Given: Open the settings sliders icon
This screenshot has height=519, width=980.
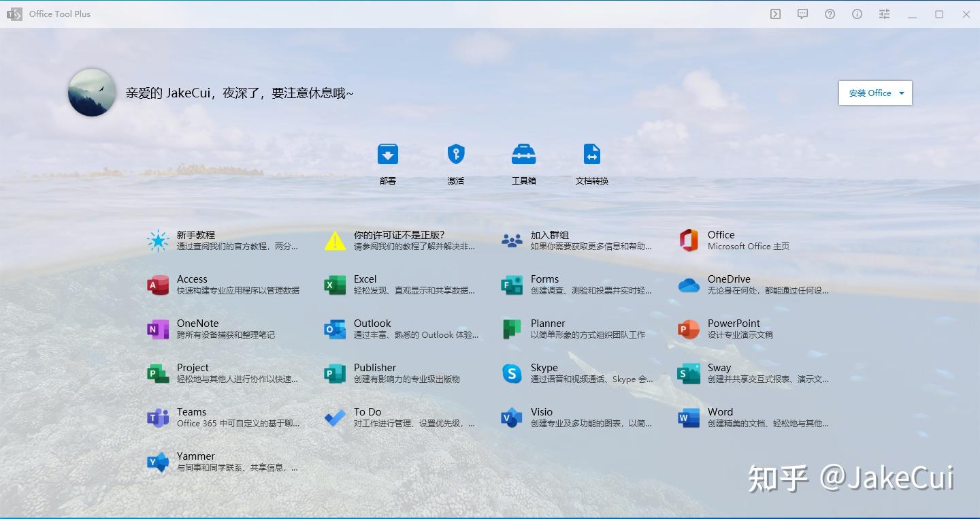Looking at the screenshot, I should pyautogui.click(x=884, y=14).
